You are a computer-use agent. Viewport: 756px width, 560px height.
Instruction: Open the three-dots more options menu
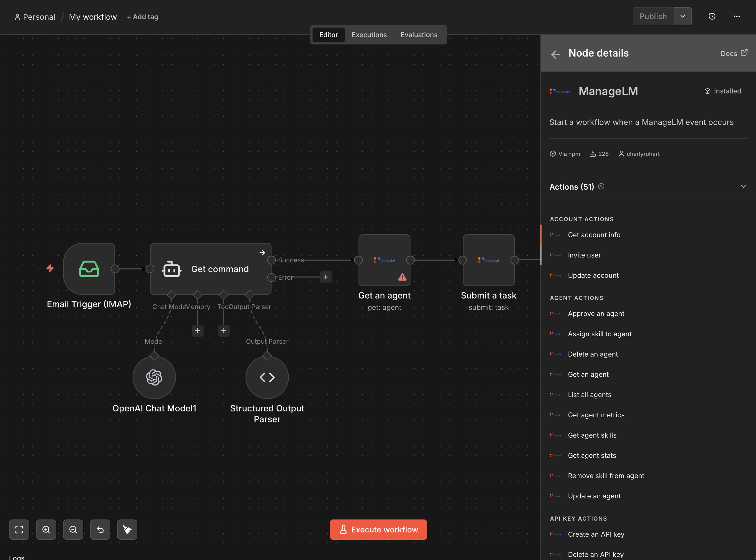[x=737, y=16]
